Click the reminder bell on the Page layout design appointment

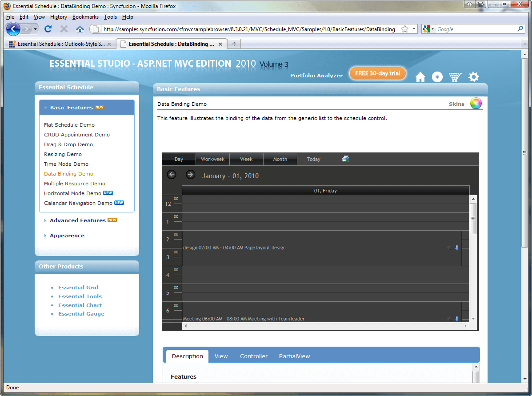(449, 248)
